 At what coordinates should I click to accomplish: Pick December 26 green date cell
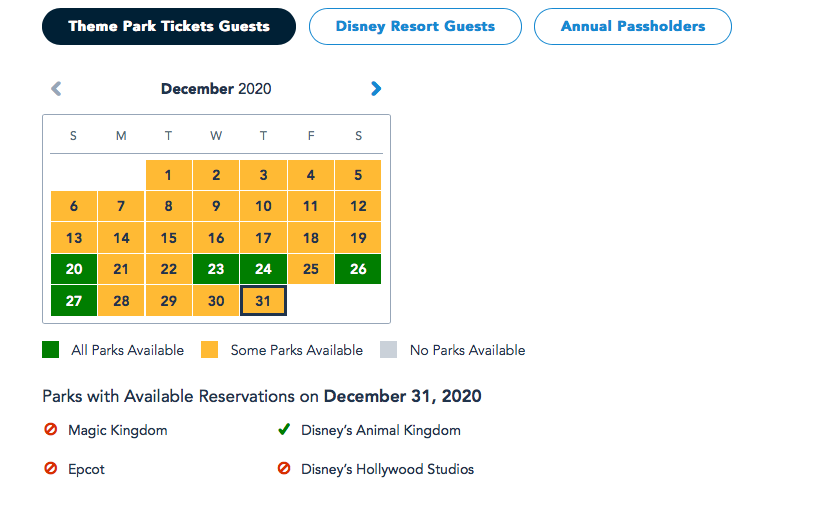click(358, 269)
